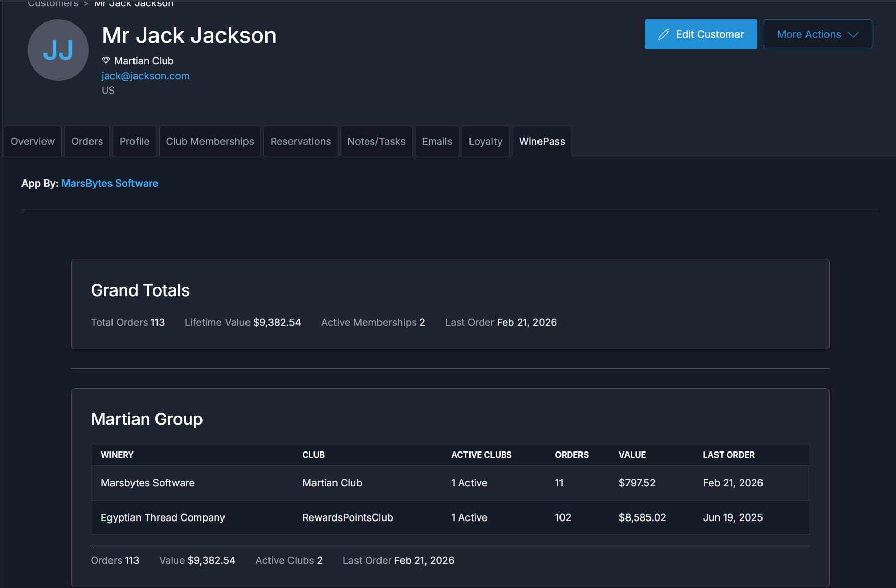Image resolution: width=896 pixels, height=588 pixels.
Task: Open the Notes/Tasks tab
Action: (x=376, y=141)
